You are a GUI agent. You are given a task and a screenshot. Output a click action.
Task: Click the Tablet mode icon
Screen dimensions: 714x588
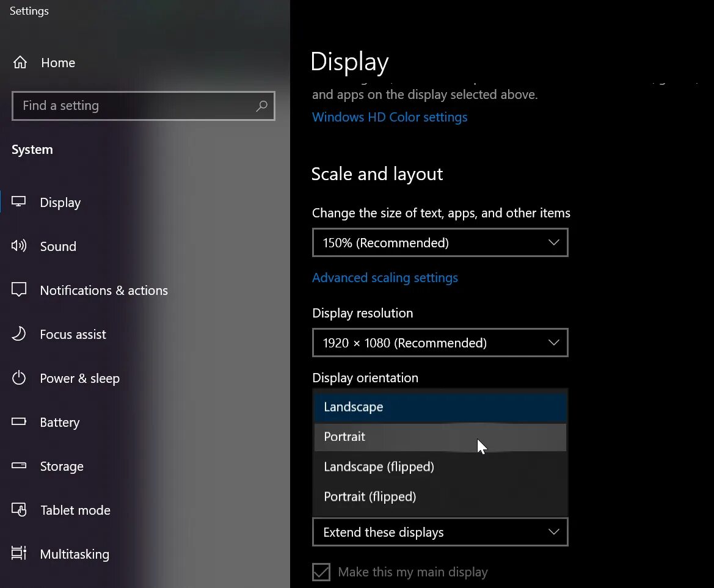tap(19, 509)
